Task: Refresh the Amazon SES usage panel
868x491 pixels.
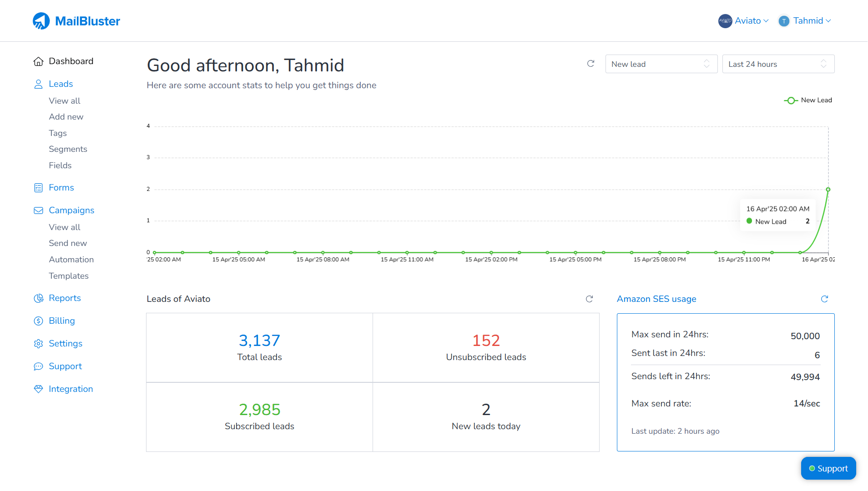Action: [824, 299]
